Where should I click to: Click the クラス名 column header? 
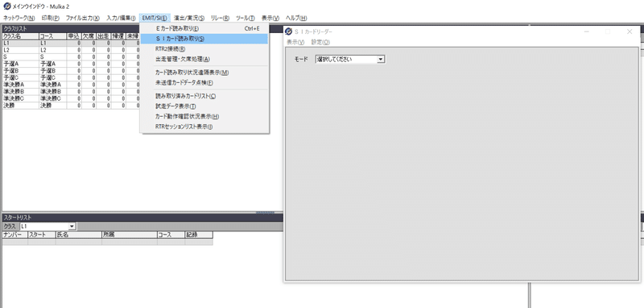coord(21,36)
